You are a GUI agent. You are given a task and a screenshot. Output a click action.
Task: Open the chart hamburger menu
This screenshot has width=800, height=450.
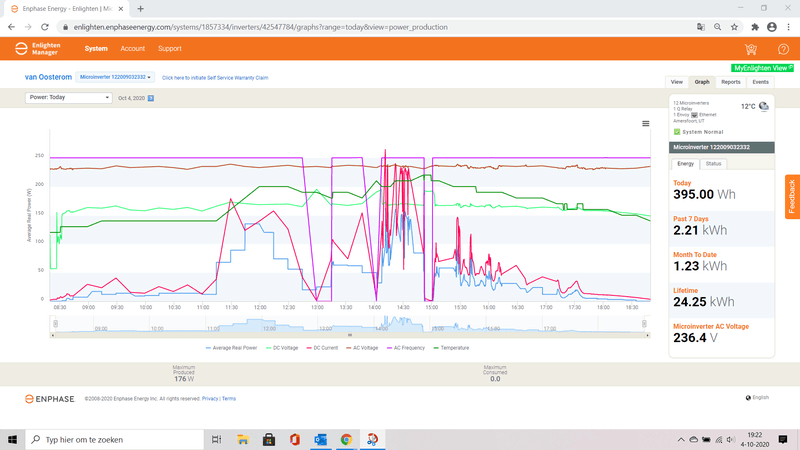645,123
